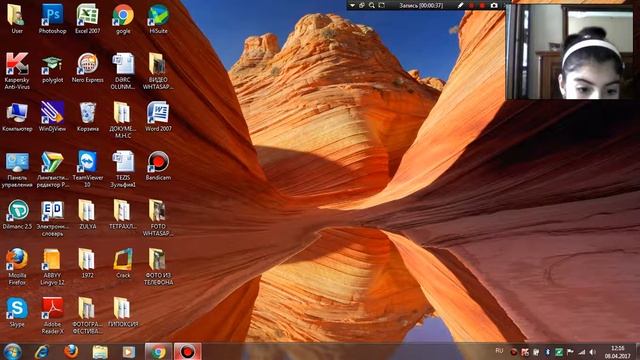
Task: Select the Crack folder icon
Action: [123, 264]
